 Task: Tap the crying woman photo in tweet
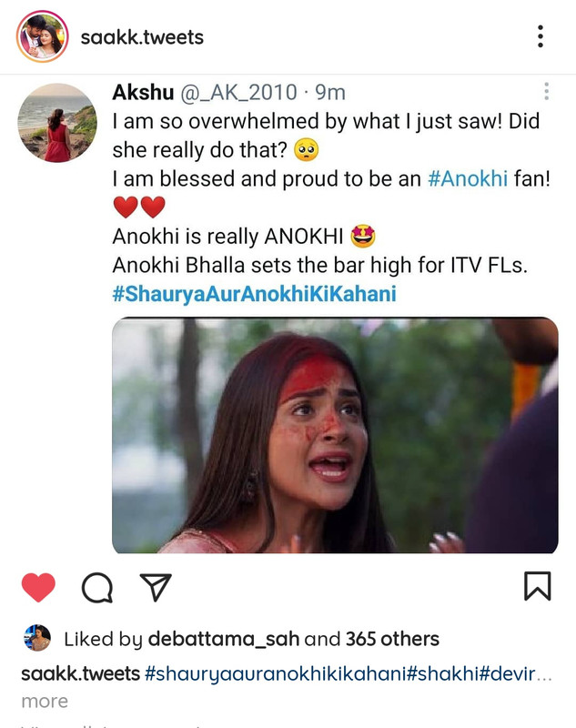[x=335, y=435]
